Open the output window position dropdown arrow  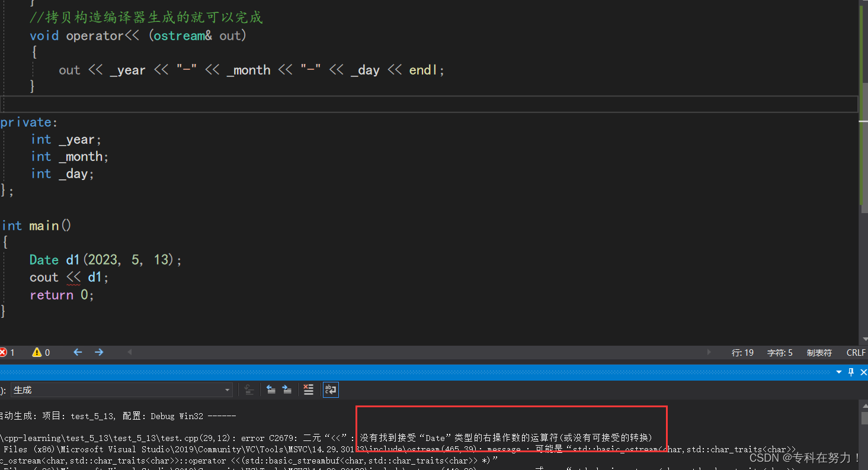(839, 372)
